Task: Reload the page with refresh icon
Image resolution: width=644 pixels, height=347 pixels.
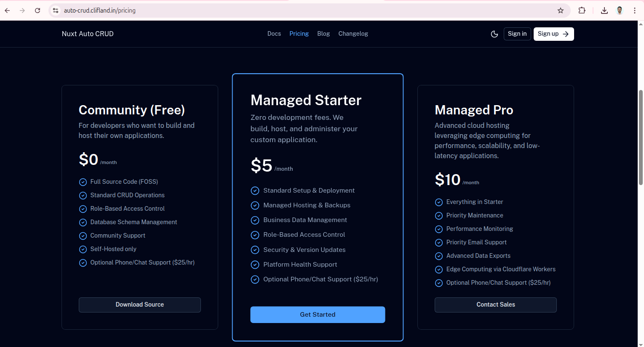Action: point(37,11)
